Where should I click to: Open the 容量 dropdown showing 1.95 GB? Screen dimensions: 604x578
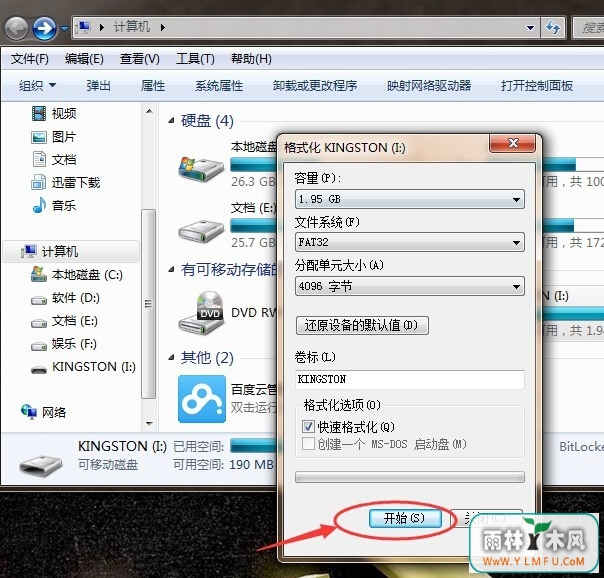[409, 199]
